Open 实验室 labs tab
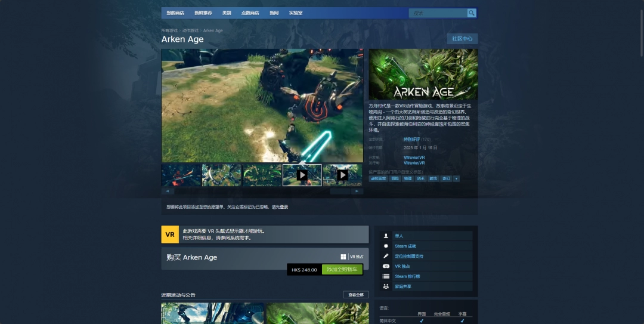Viewport: 644px width, 324px height. click(296, 13)
